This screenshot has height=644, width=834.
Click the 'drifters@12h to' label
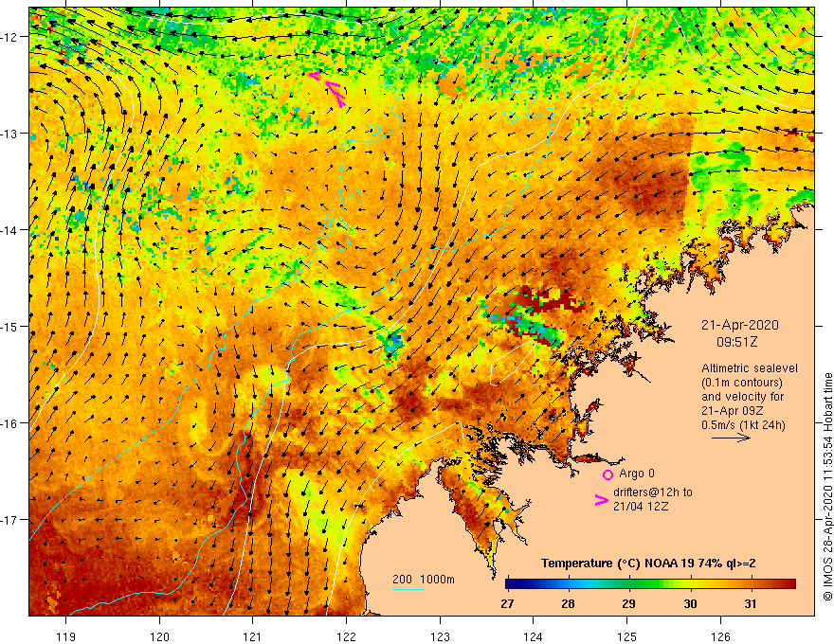(x=653, y=492)
